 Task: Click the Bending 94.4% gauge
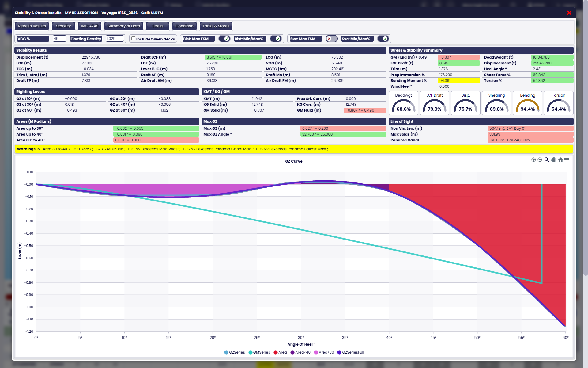[x=528, y=103]
